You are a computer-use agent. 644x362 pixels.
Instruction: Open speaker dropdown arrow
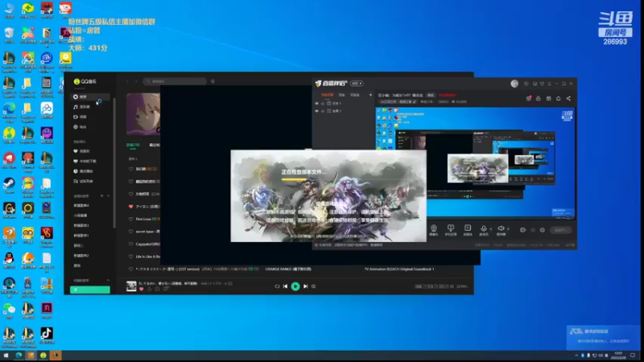click(508, 229)
